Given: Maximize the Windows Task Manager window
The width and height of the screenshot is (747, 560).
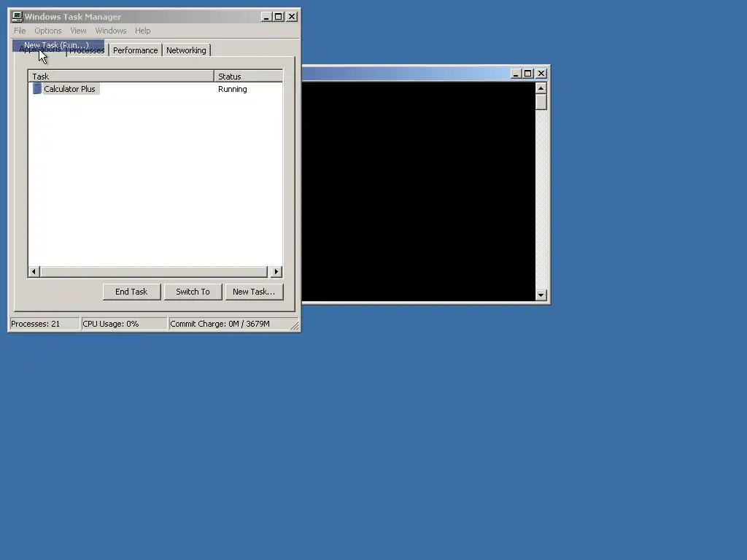Looking at the screenshot, I should tap(279, 17).
